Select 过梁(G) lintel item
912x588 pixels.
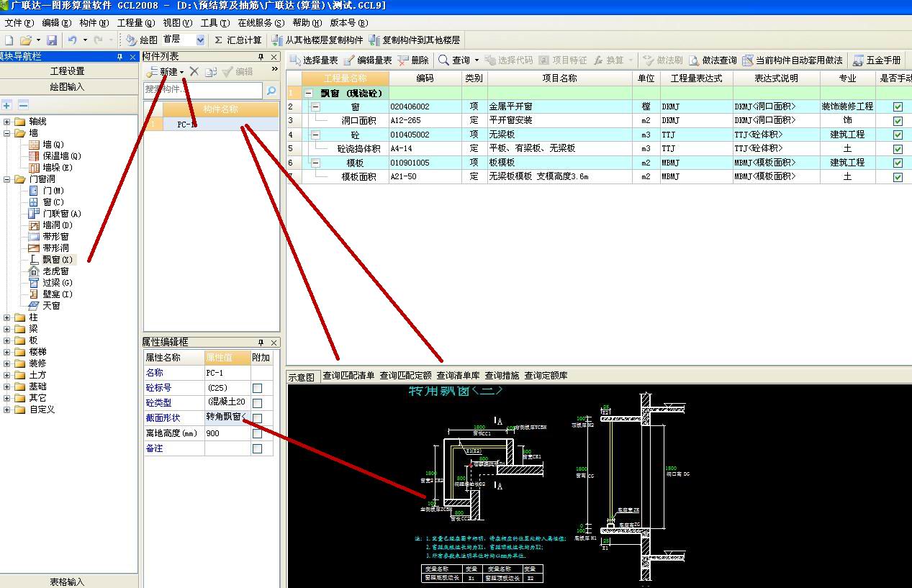pos(50,283)
